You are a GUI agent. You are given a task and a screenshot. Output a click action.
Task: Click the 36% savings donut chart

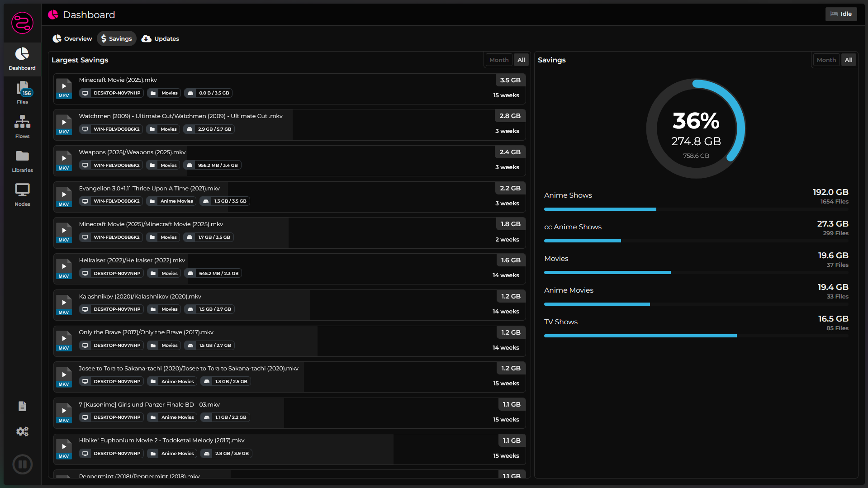pos(696,129)
